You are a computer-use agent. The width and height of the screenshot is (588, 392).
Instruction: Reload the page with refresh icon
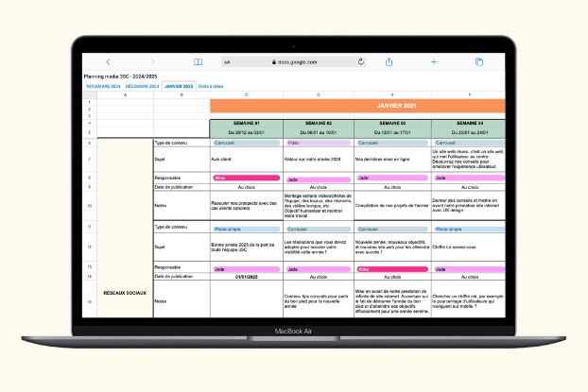(x=361, y=61)
